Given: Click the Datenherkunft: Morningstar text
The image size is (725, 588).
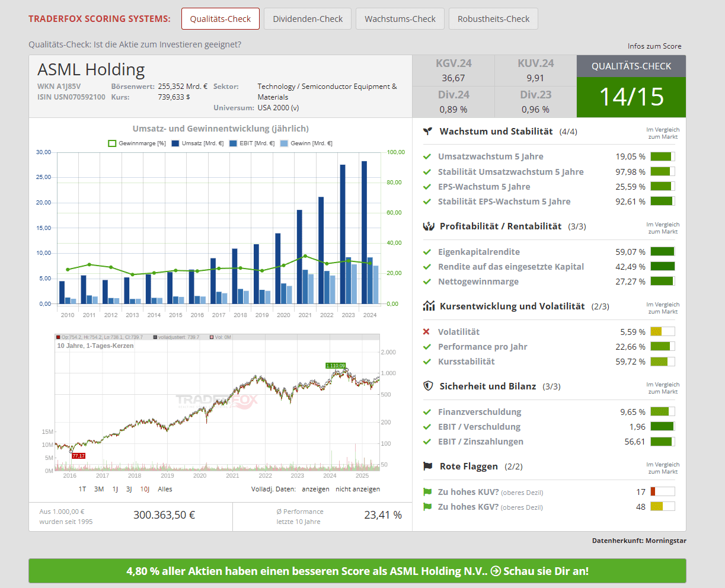Looking at the screenshot, I should [x=639, y=541].
